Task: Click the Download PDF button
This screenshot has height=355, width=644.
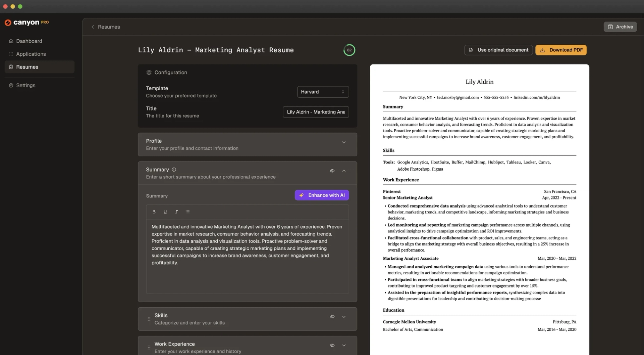Action: tap(561, 50)
